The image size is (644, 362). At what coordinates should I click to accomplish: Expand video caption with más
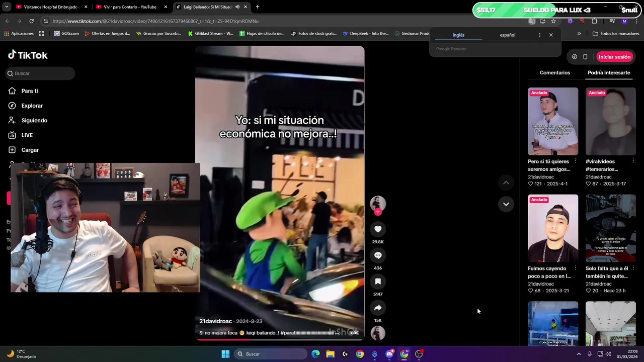coord(354,333)
